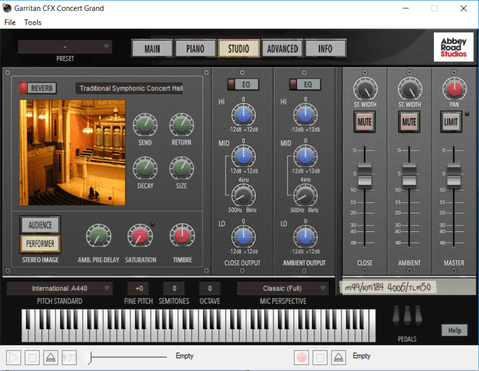Click the reverb DECAY knob
The image size is (479, 371).
145,168
